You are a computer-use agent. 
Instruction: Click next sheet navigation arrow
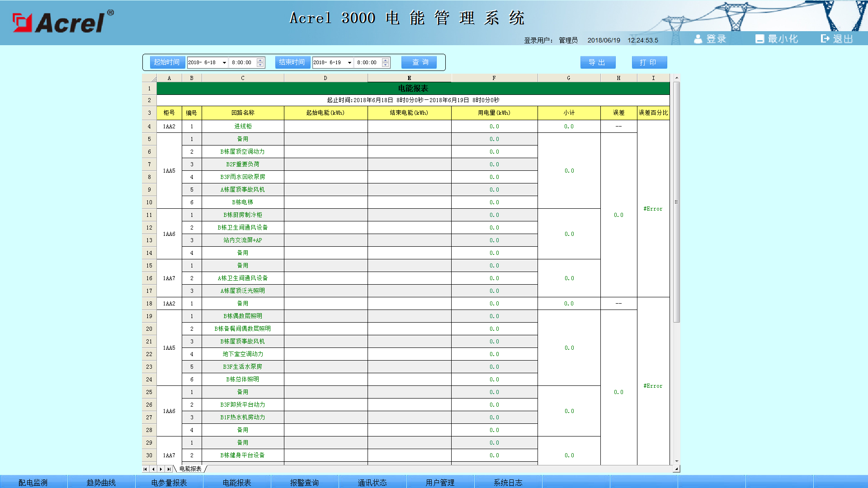click(x=161, y=469)
